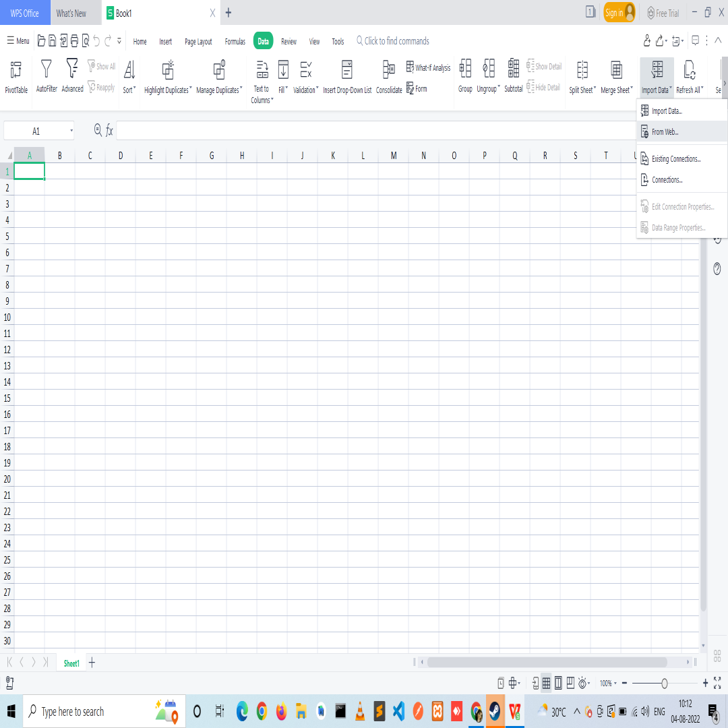Click the Sign in button
728x728 pixels.
(x=619, y=13)
